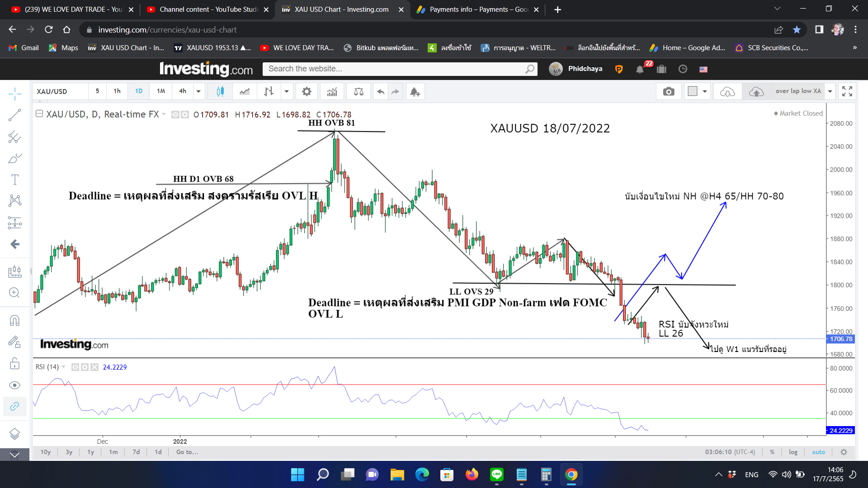Open the long position forecast tool
Screen dimensions: 868x488
(x=14, y=271)
